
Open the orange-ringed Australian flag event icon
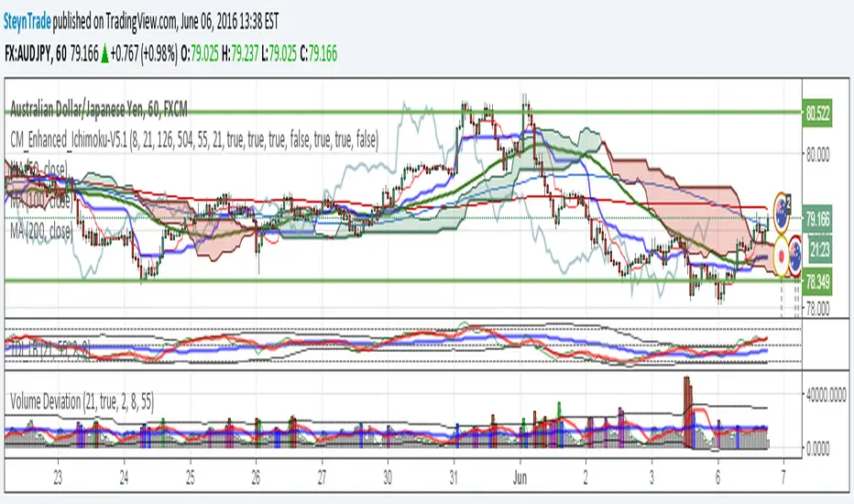click(x=783, y=213)
